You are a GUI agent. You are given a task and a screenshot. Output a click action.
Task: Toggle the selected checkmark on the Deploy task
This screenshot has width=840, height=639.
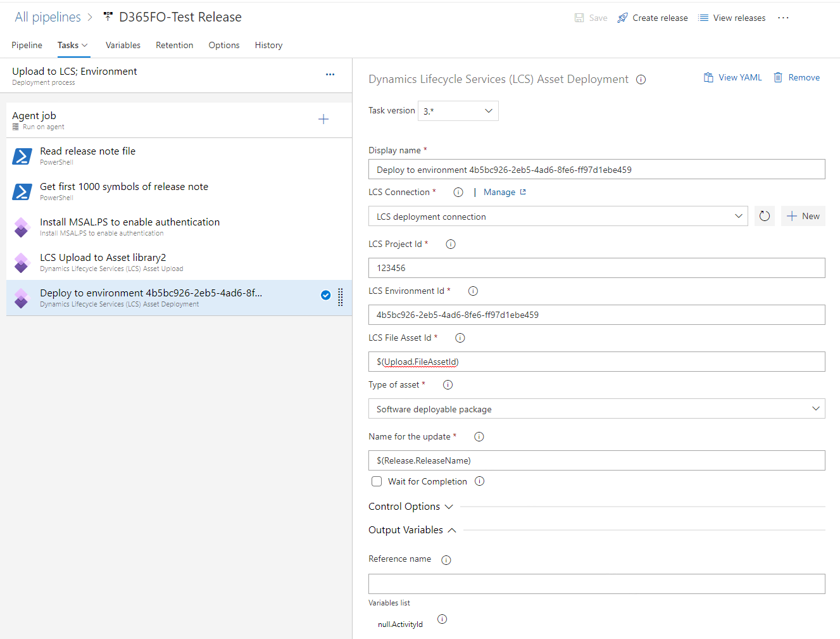325,295
